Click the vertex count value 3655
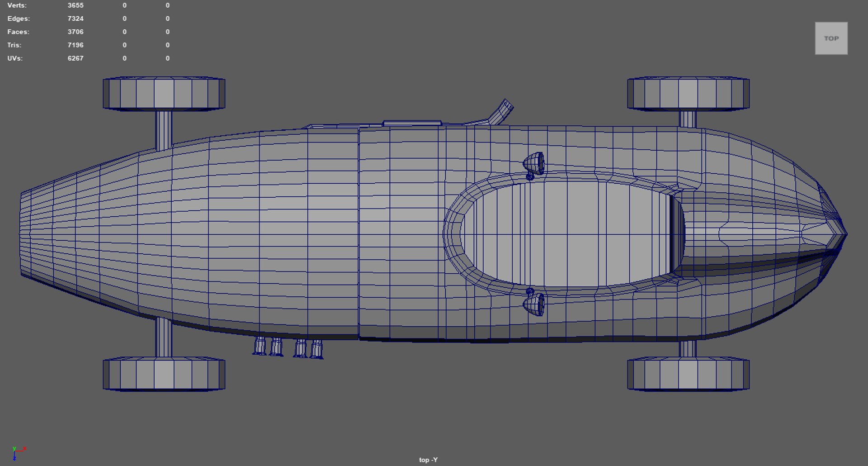 point(75,5)
